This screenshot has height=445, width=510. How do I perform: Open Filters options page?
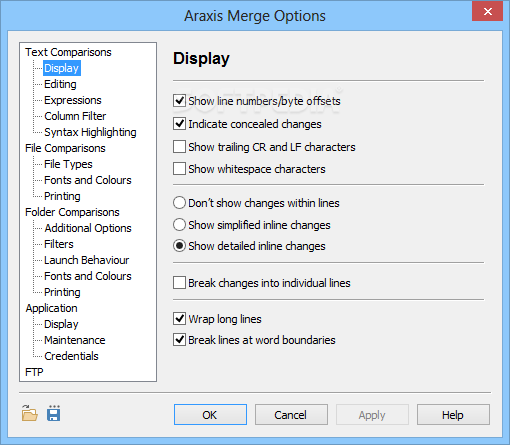[x=59, y=244]
